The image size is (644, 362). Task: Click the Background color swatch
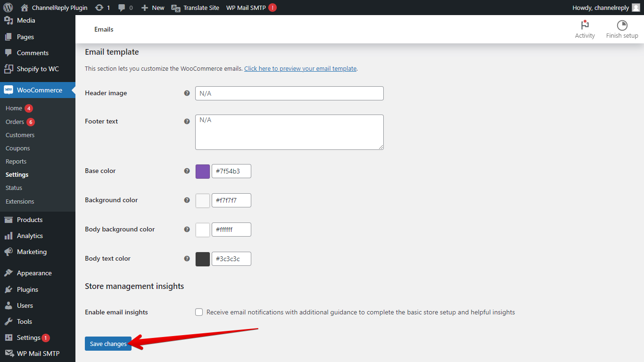click(x=203, y=200)
